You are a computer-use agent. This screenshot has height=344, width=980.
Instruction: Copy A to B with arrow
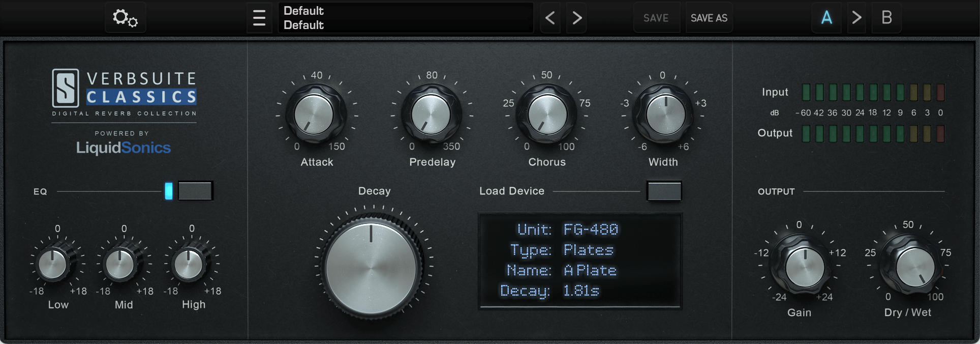(x=856, y=18)
